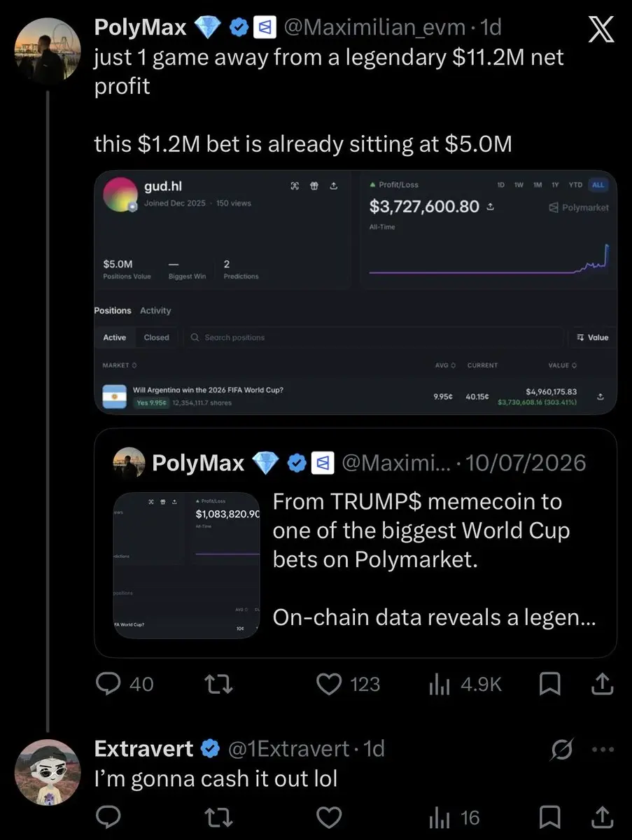Image resolution: width=632 pixels, height=840 pixels.
Task: Bookmark PolyMax's tweet
Action: (550, 684)
